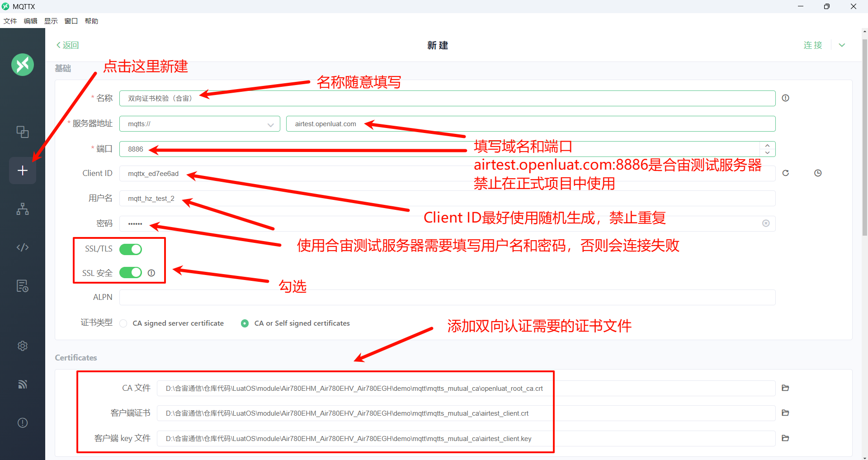The height and width of the screenshot is (460, 868).
Task: Open the mqtts:// protocol dropdown
Action: 200,124
